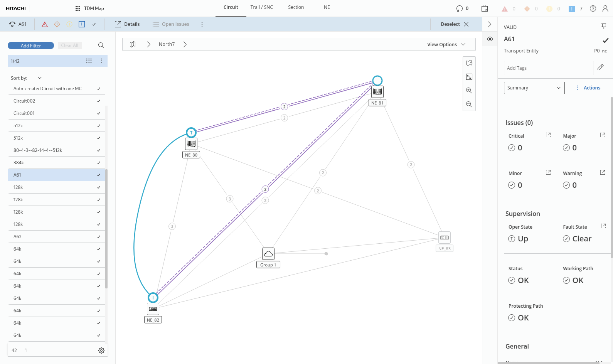Viewport: 613px width, 364px height.
Task: Open the Summary dropdown
Action: click(x=534, y=88)
